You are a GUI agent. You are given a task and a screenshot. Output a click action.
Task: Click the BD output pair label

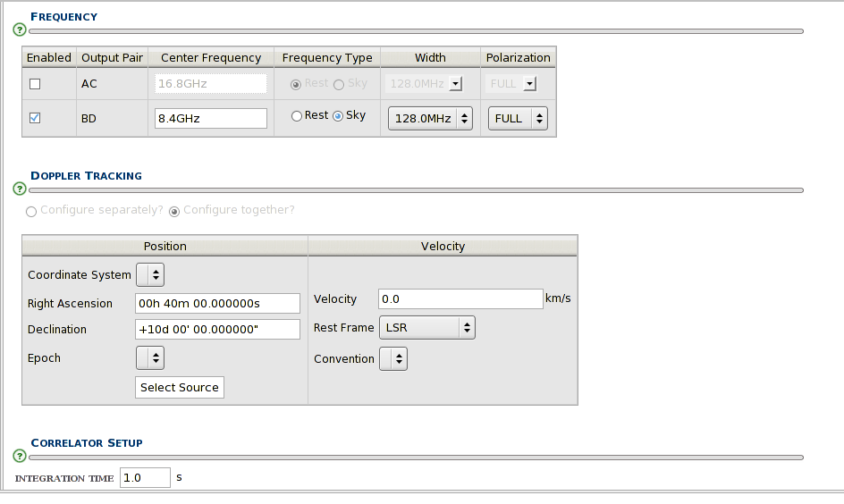[x=89, y=118]
